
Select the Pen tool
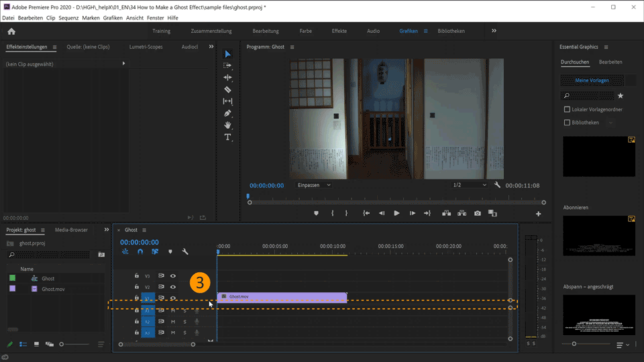click(x=227, y=113)
